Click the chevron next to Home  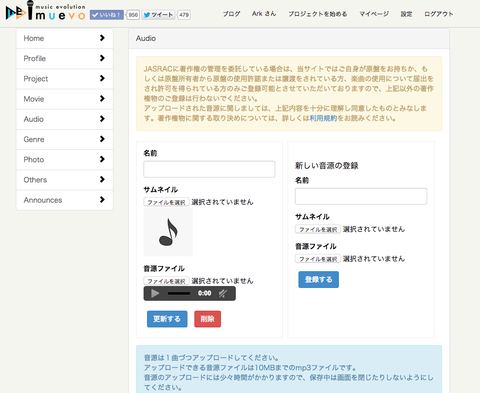point(102,38)
